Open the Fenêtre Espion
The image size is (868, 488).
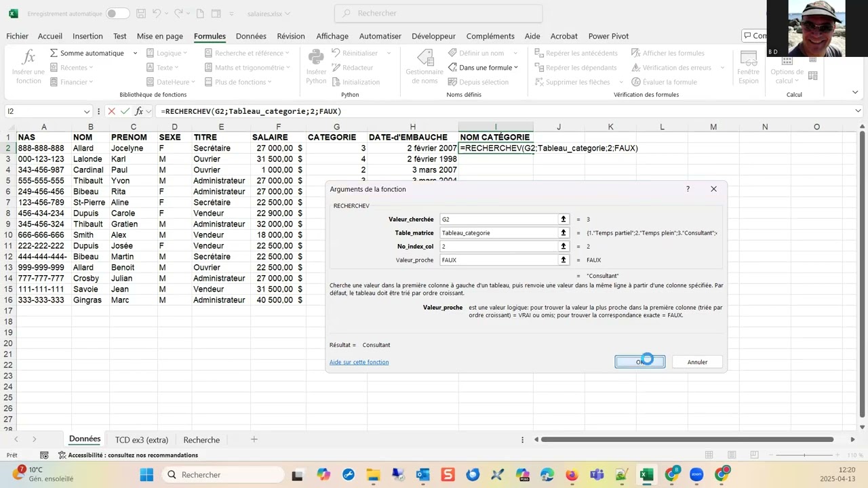point(749,66)
